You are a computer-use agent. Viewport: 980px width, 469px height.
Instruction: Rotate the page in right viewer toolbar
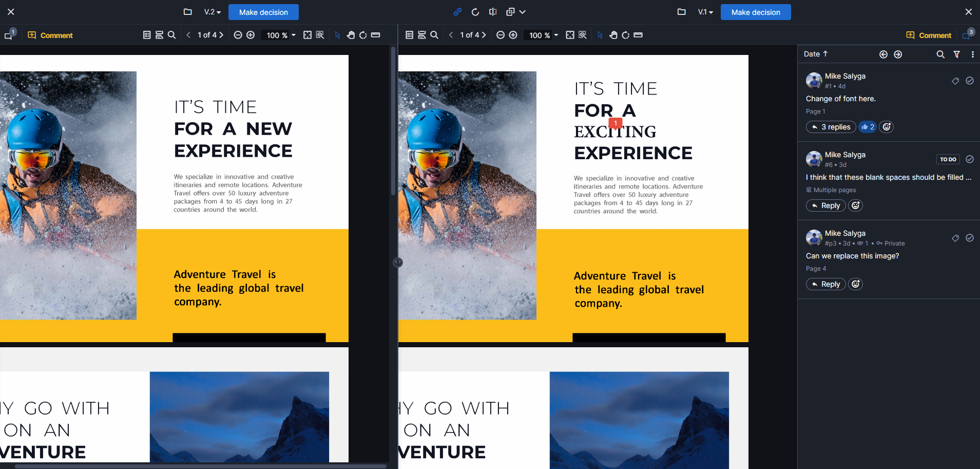point(625,35)
